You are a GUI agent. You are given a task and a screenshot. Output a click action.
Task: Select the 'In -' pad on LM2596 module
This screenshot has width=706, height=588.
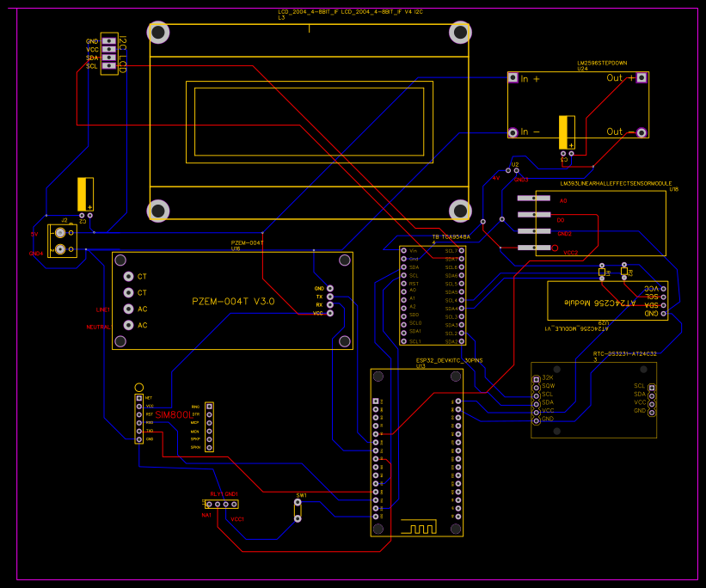513,133
